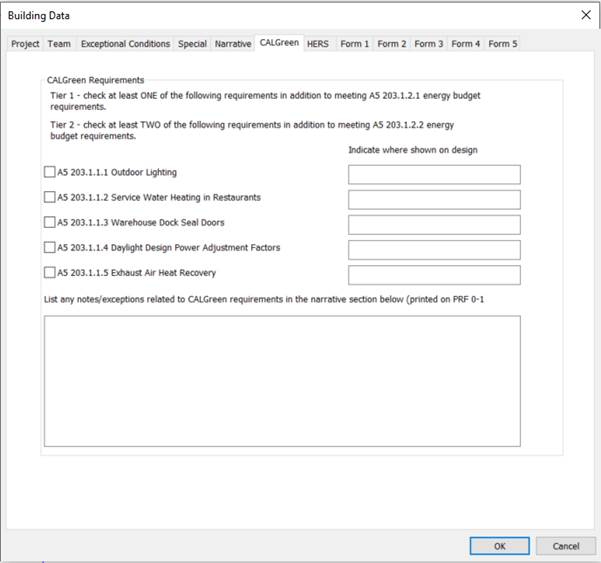Toggle Daylight Design Power Adjustment Factors checkbox

[50, 247]
